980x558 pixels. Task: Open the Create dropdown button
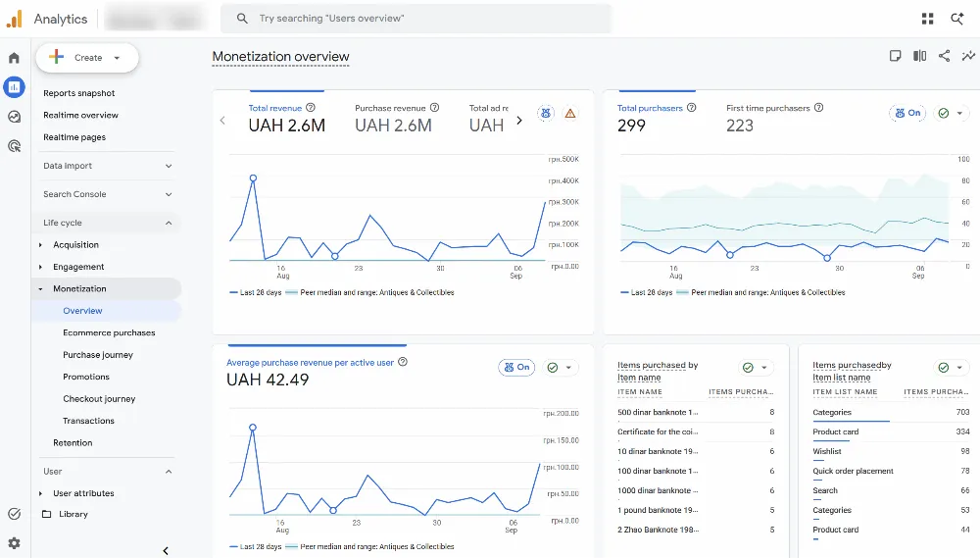click(x=87, y=58)
